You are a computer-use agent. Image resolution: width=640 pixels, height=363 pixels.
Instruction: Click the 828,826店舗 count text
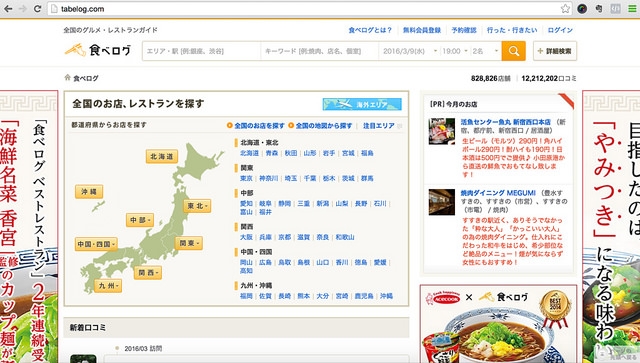(x=491, y=78)
